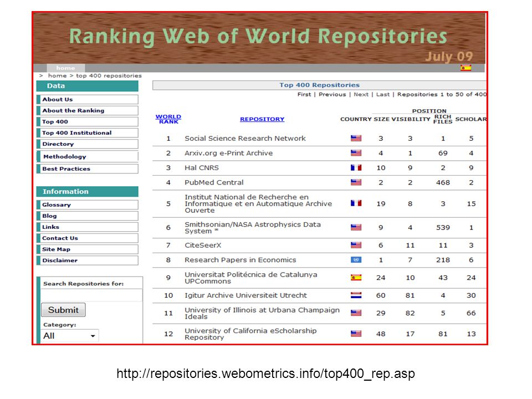Click the flag beside Social Science Research Network
The height and width of the screenshot is (399, 532).
(356, 138)
